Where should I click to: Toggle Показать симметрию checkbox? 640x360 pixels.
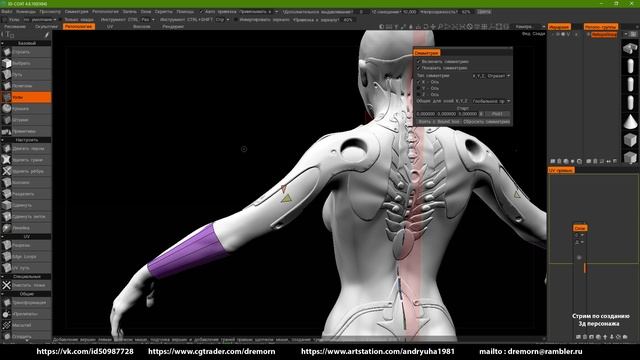click(419, 68)
